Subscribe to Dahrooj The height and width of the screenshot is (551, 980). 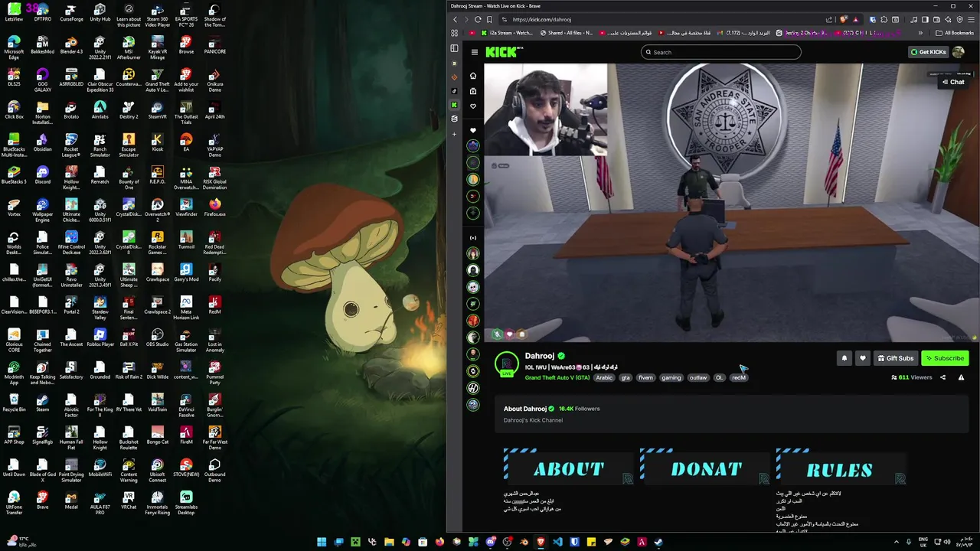(x=945, y=358)
